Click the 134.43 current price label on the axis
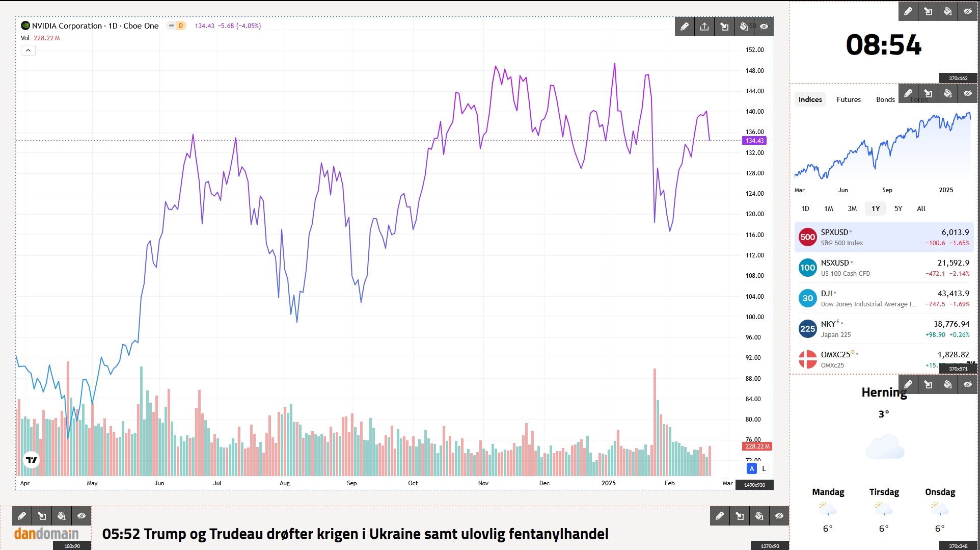The image size is (980, 550). (x=754, y=141)
